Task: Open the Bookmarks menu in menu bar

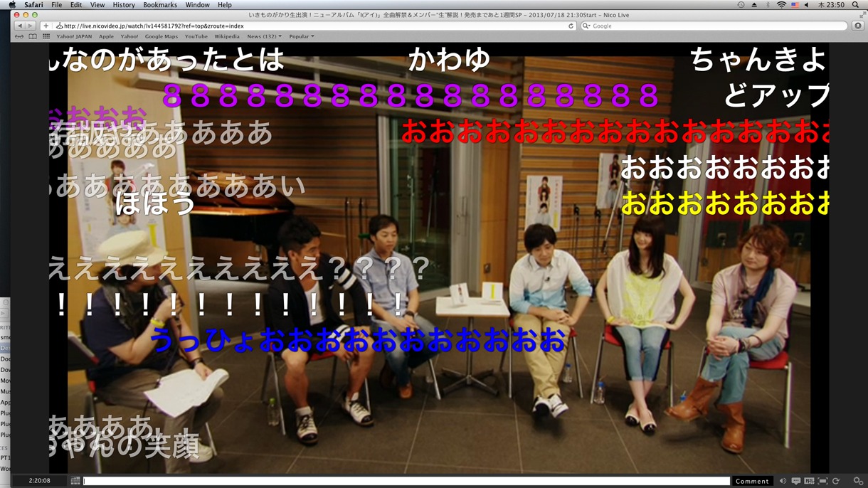Action: (x=160, y=5)
